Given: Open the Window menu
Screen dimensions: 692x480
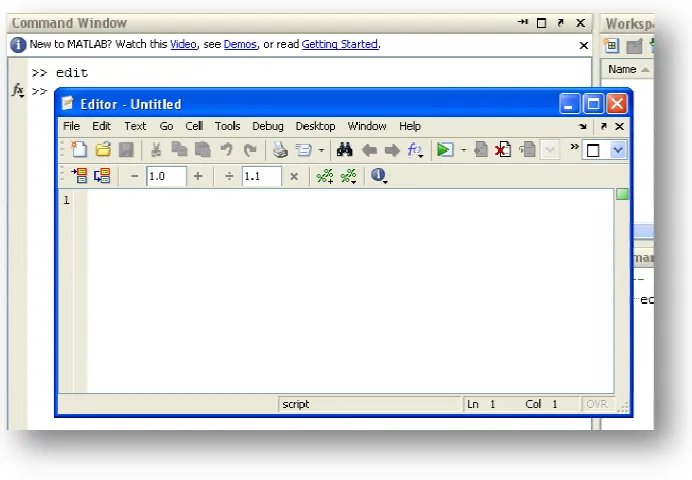Looking at the screenshot, I should click(x=367, y=126).
